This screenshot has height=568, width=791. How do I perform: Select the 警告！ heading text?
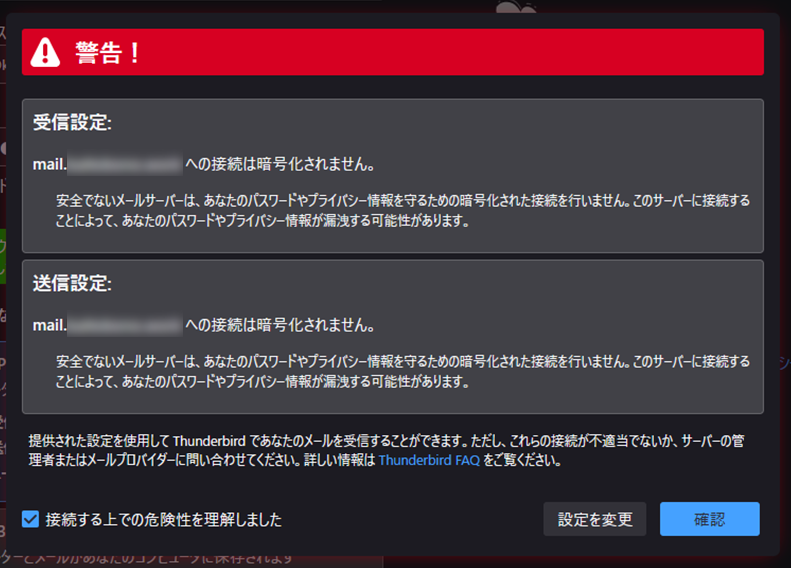[107, 52]
